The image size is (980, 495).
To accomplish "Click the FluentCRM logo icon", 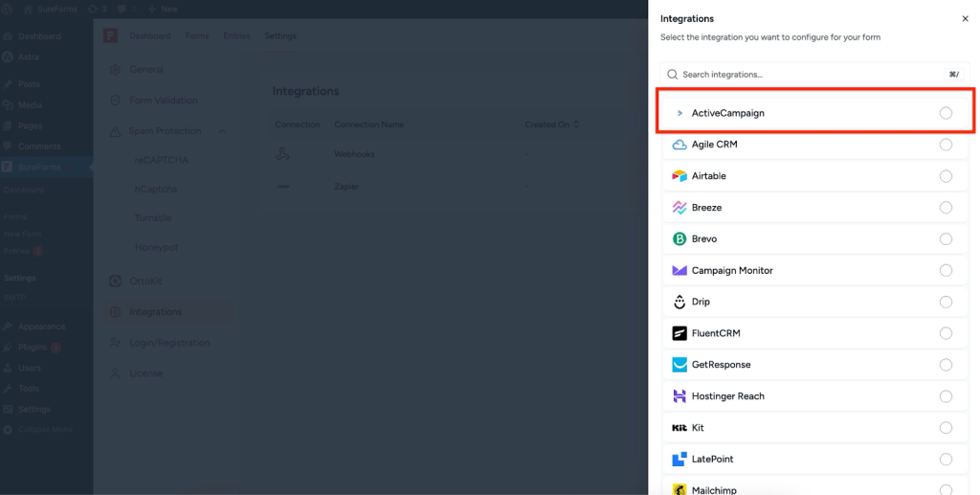I will click(679, 333).
